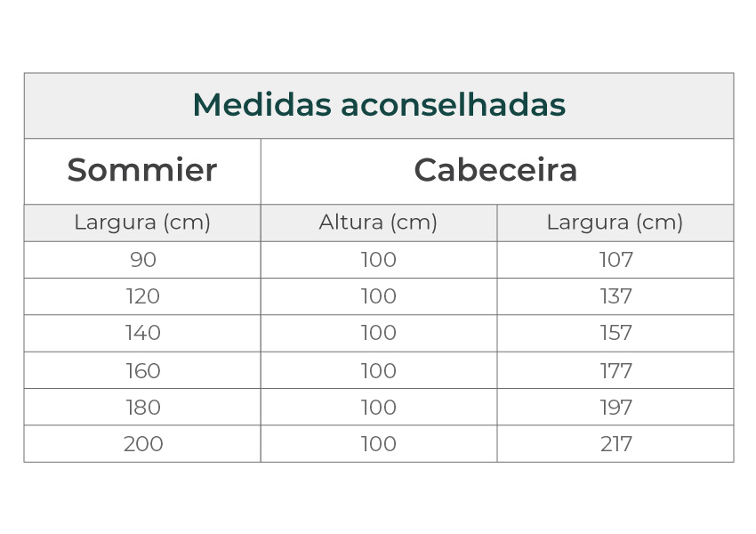
Task: Click the headboard width 197 cell
Action: [615, 407]
